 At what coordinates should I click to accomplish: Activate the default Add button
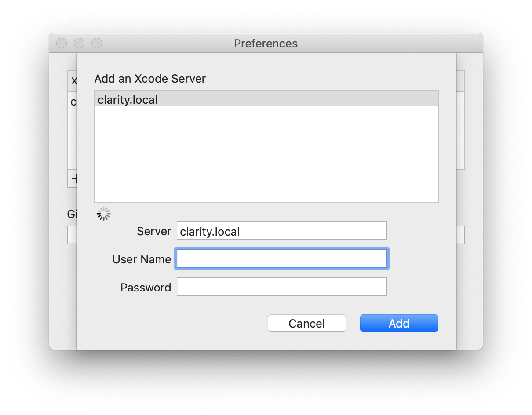point(398,323)
